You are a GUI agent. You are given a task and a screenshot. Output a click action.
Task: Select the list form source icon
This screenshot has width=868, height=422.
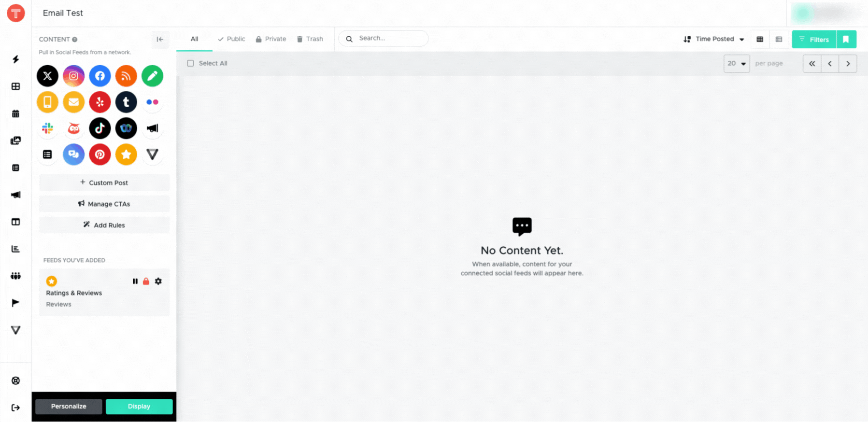point(47,155)
